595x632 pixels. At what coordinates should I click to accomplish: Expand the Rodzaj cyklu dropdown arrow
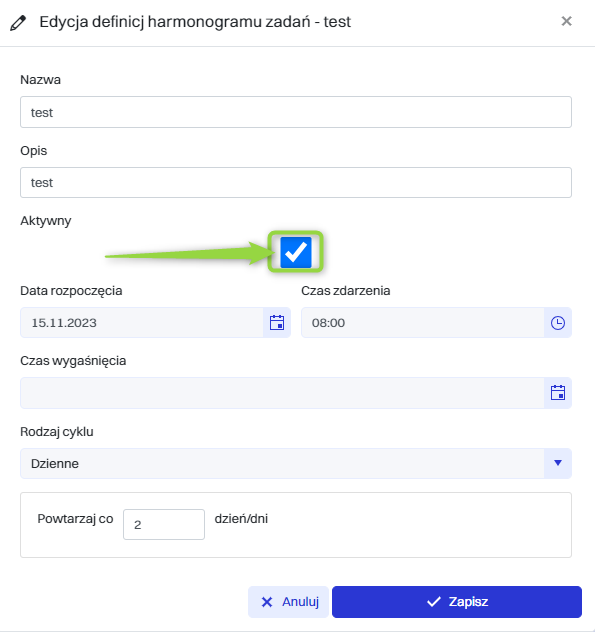point(558,463)
